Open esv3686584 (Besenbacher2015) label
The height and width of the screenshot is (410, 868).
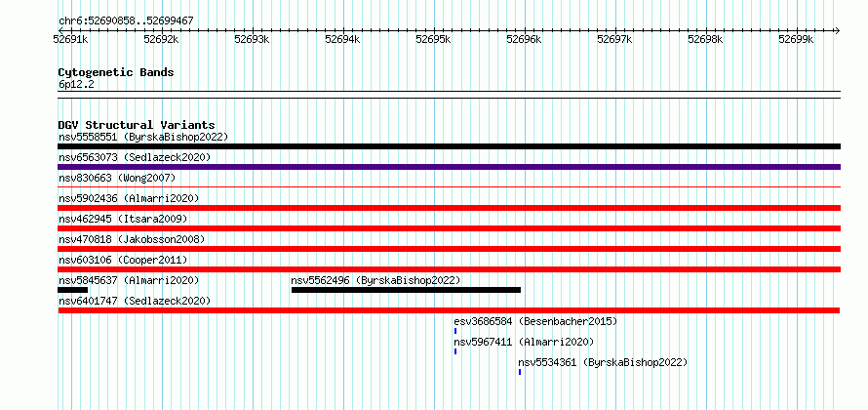click(x=535, y=321)
